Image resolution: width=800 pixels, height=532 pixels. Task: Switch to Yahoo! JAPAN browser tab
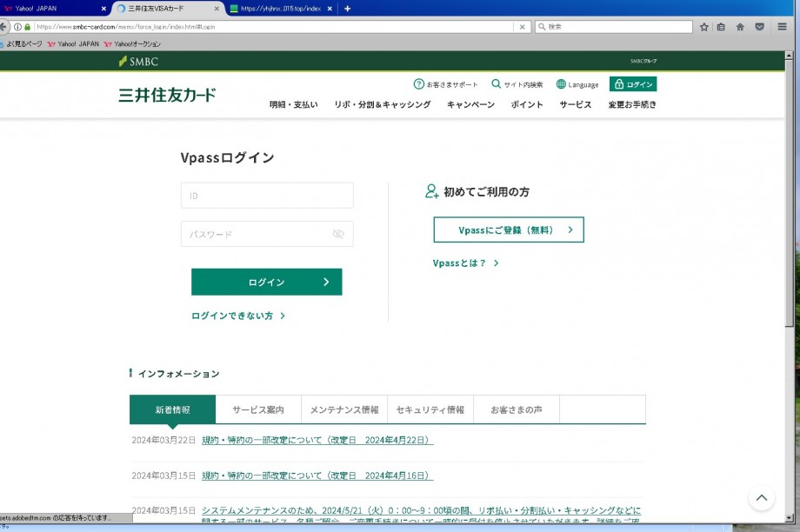point(50,8)
